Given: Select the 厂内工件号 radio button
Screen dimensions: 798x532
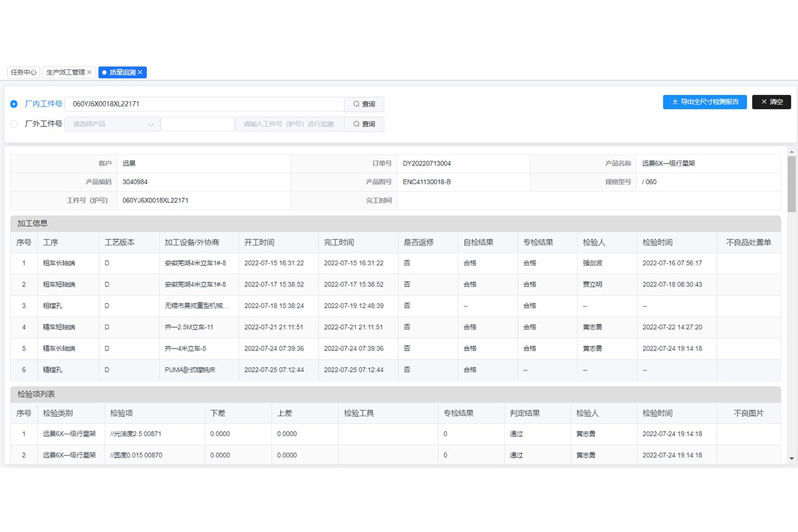Looking at the screenshot, I should pos(14,104).
